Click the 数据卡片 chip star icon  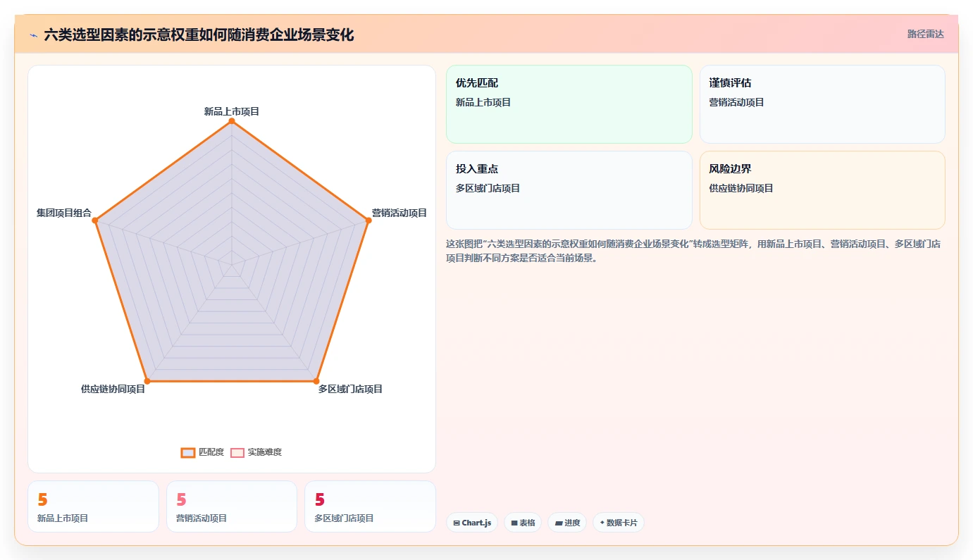(602, 523)
